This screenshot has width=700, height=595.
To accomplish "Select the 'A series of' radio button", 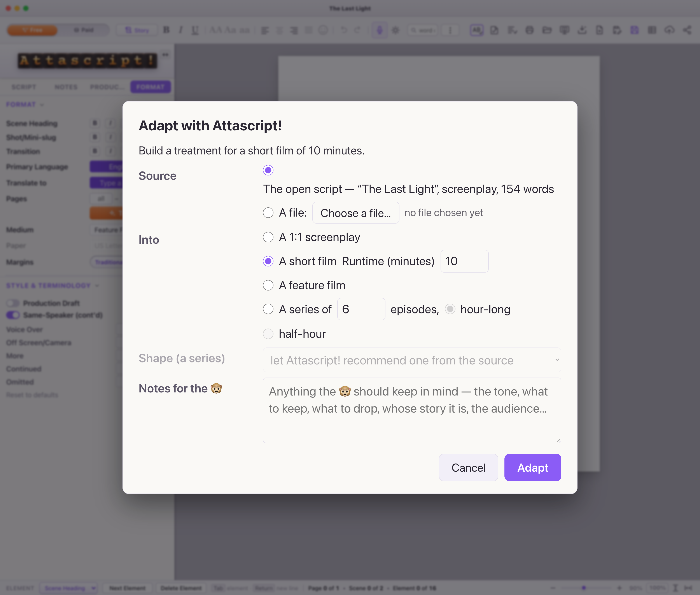I will 268,309.
